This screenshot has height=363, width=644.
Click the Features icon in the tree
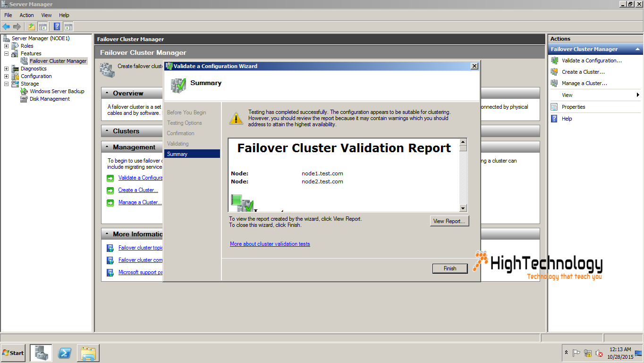[x=16, y=53]
